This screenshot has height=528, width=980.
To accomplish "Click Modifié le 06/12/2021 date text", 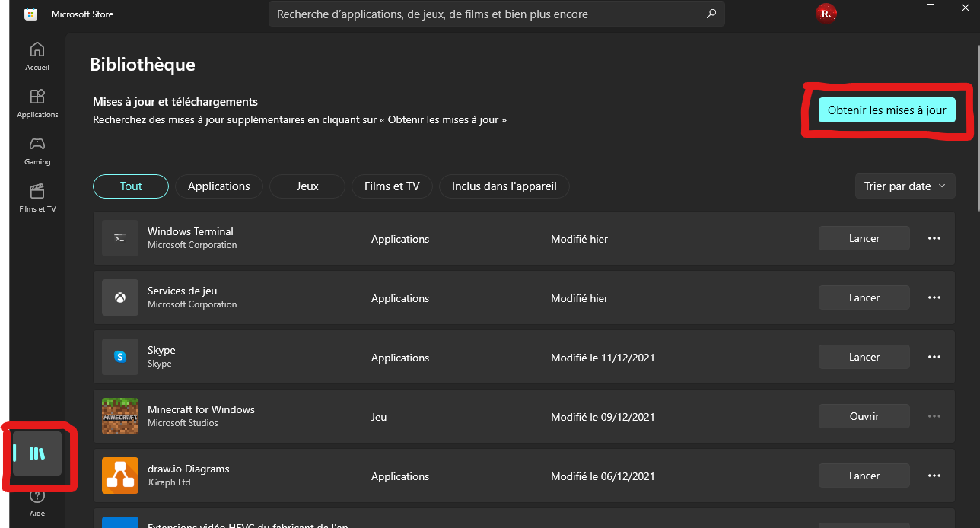I will tap(603, 476).
